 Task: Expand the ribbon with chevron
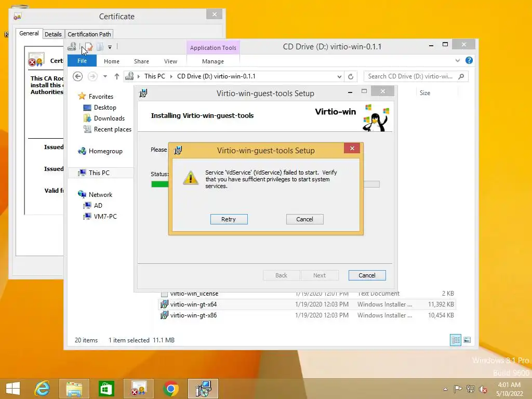click(x=457, y=60)
